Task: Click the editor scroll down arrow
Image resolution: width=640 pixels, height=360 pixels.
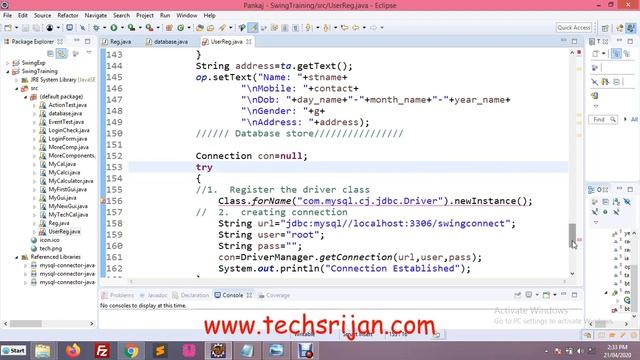Action: (572, 274)
